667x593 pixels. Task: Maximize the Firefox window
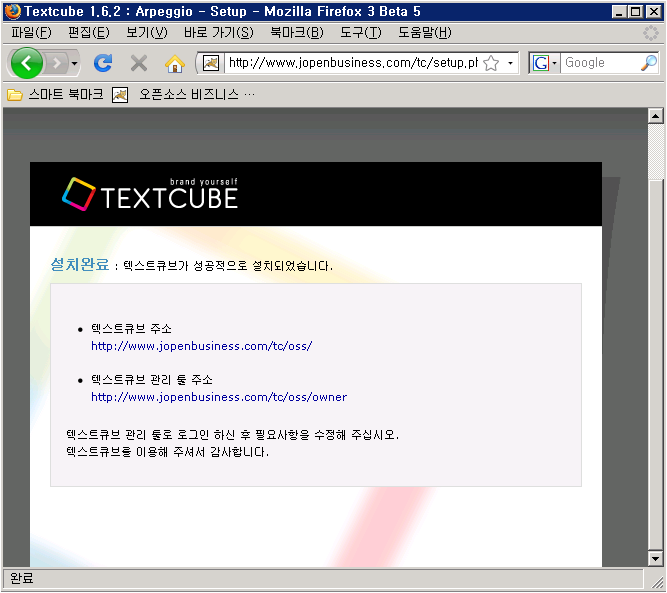[x=636, y=11]
